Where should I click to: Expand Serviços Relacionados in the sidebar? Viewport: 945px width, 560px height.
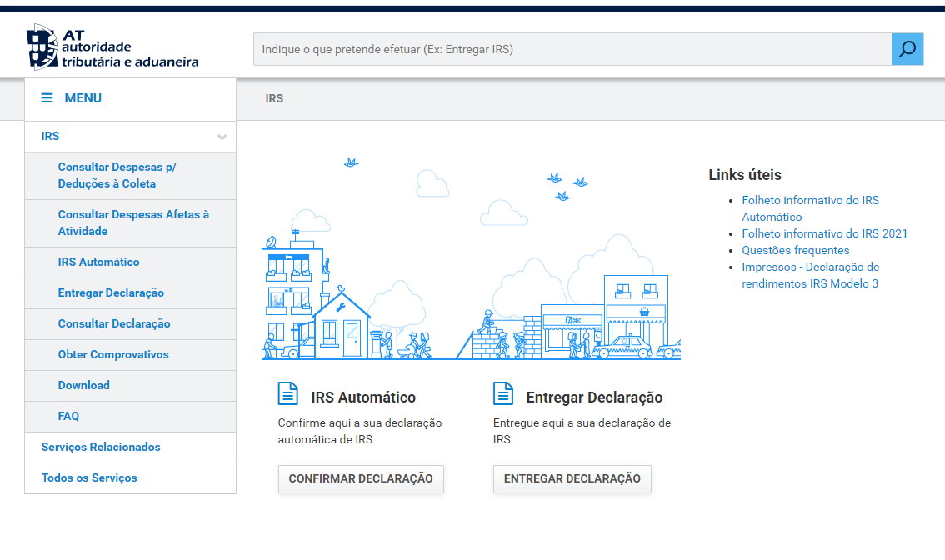click(x=101, y=447)
